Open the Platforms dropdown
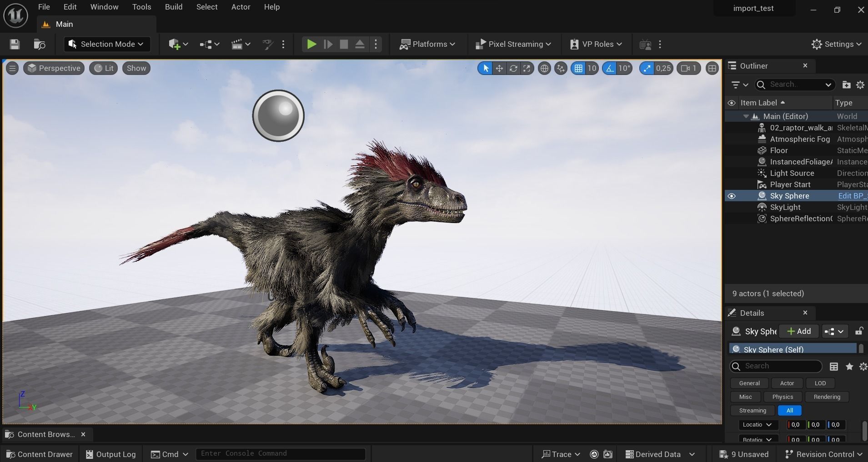 tap(427, 44)
